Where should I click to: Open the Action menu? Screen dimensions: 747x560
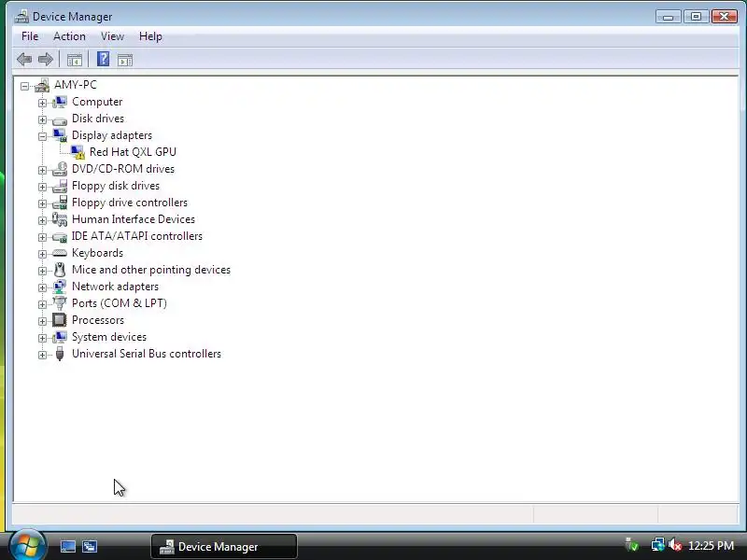(69, 36)
